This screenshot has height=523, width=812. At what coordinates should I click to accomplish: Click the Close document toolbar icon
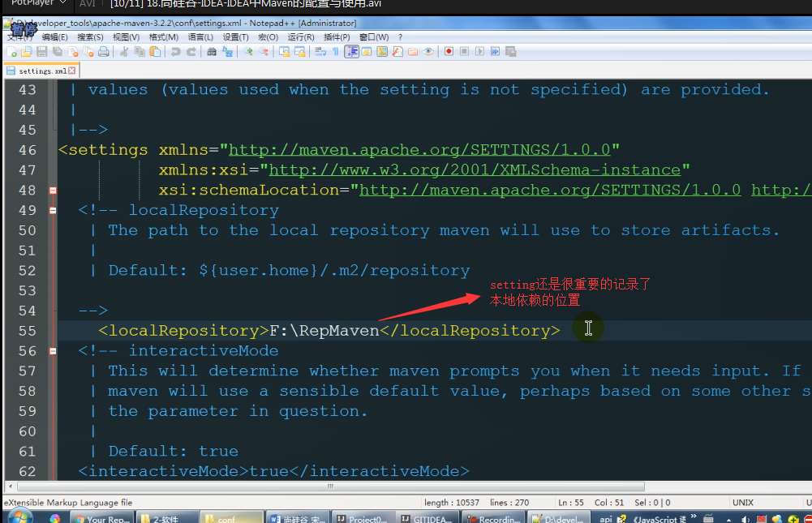click(73, 52)
